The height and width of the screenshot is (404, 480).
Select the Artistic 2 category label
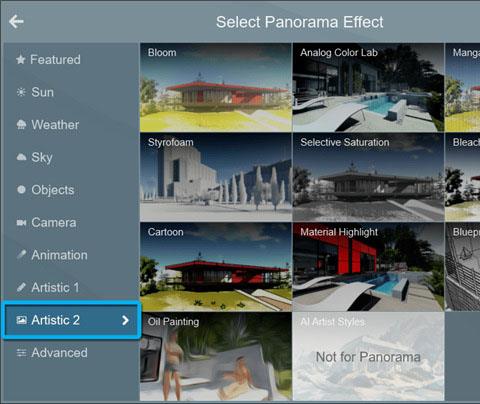(x=55, y=320)
